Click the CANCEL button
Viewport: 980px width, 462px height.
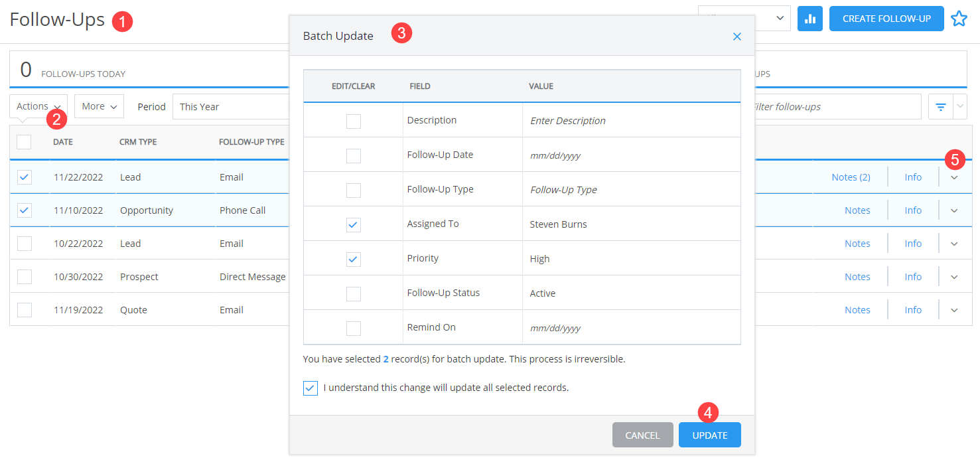[642, 435]
